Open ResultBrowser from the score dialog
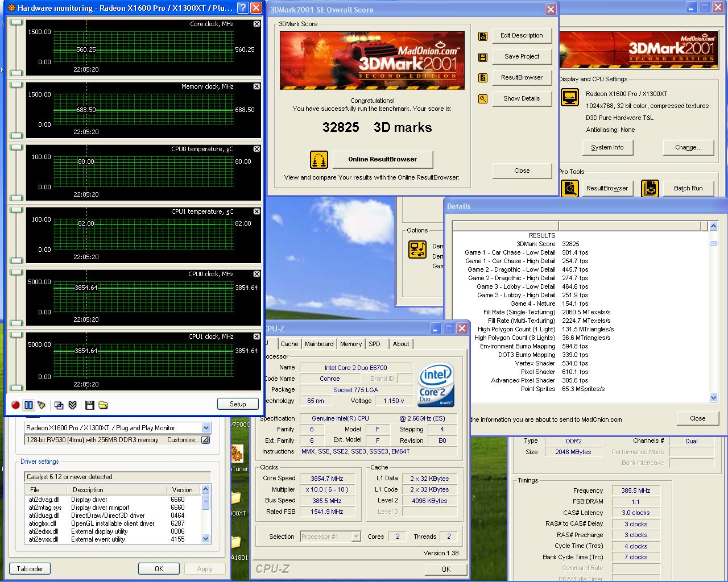The width and height of the screenshot is (728, 582). pyautogui.click(x=522, y=78)
